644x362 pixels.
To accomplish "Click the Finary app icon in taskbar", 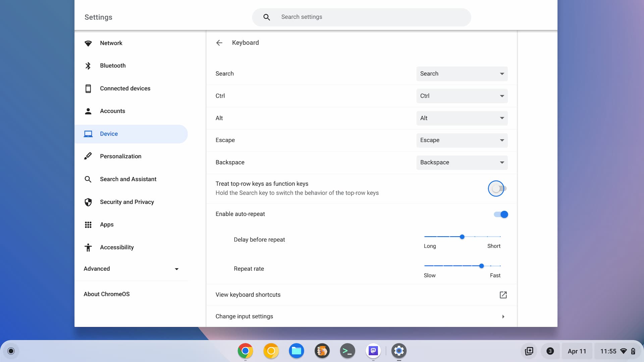I will (x=322, y=351).
